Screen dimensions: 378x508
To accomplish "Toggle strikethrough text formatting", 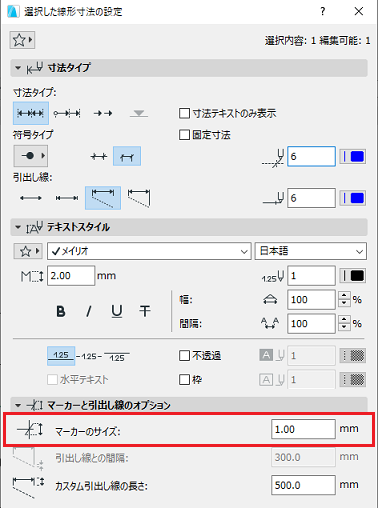I will [x=145, y=311].
